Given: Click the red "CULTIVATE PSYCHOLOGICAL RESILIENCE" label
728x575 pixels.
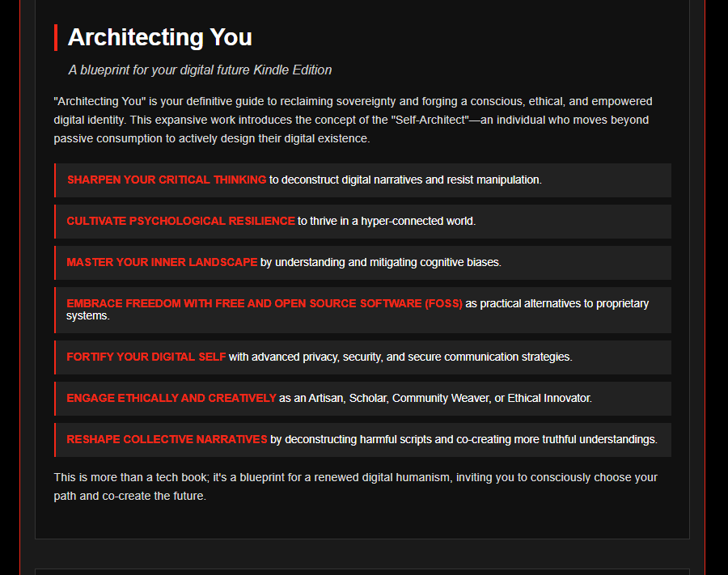Looking at the screenshot, I should click(180, 221).
